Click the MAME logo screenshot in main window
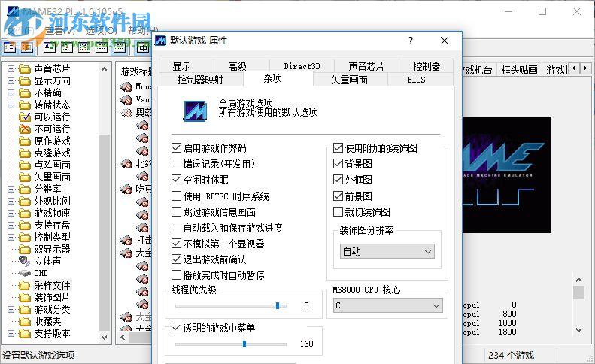This screenshot has width=595, height=364. [x=507, y=175]
